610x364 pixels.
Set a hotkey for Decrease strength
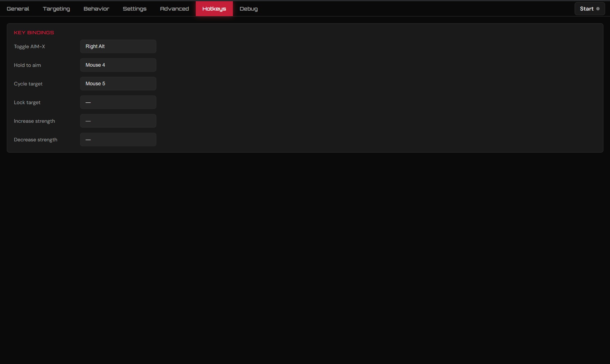click(118, 139)
